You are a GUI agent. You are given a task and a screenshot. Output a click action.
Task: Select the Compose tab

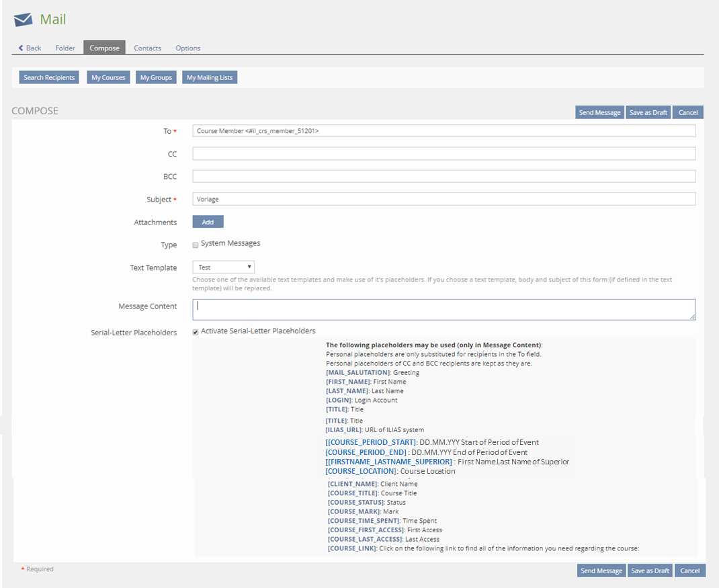[x=104, y=48]
